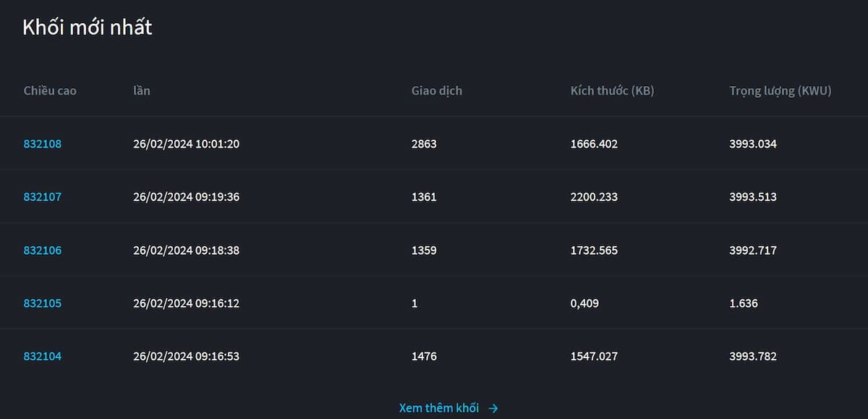Image resolution: width=868 pixels, height=419 pixels.
Task: Click the 'Trọng lượng (KWU)' column header
Action: pyautogui.click(x=780, y=91)
